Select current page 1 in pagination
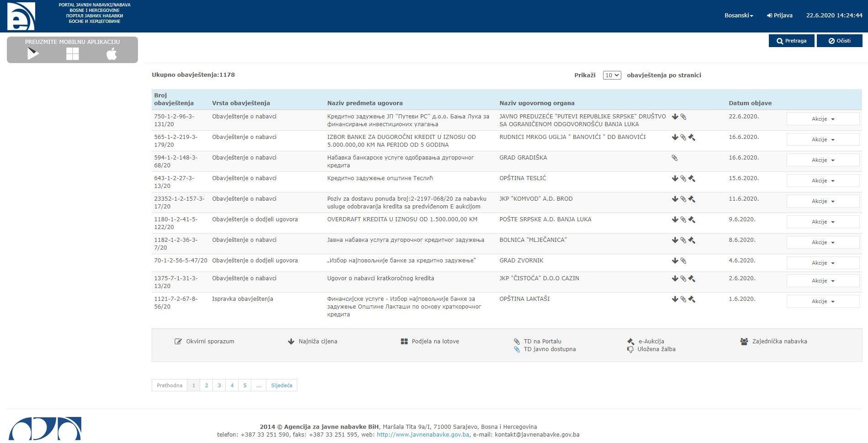The width and height of the screenshot is (868, 443). (194, 385)
